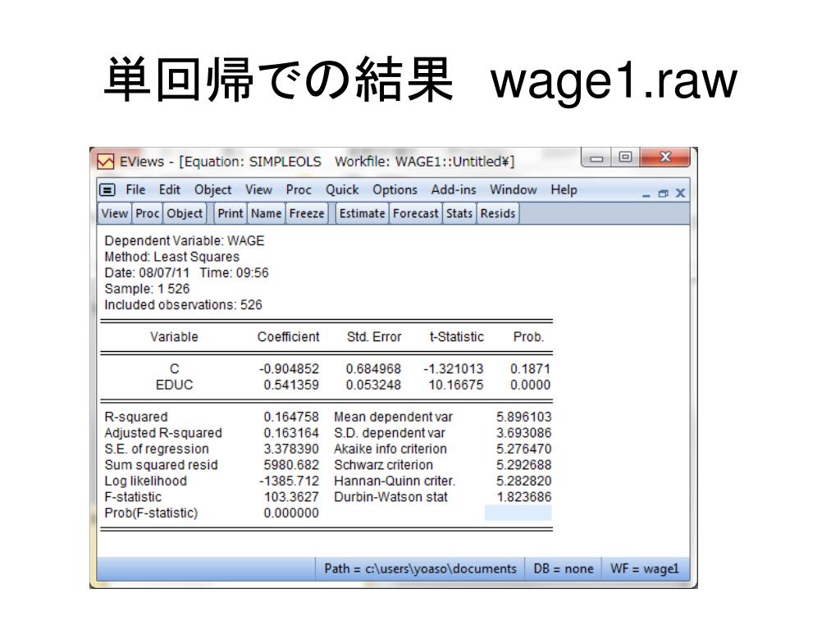Viewport: 840px width, 630px height.
Task: Click the Proc button on equation toolbar
Action: coord(148,213)
